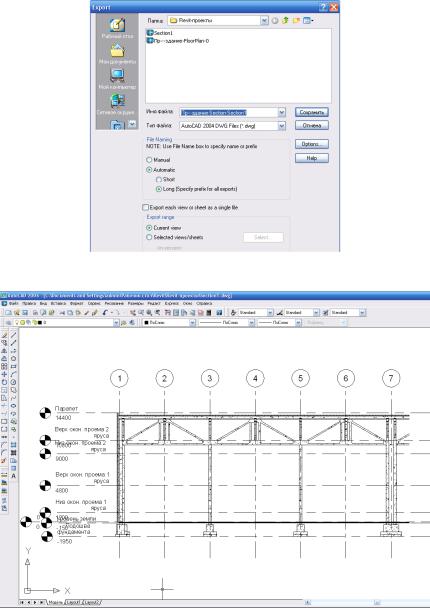This screenshot has width=430, height=608.
Task: Open the Views menu icon in Export dialog
Action: [x=308, y=21]
